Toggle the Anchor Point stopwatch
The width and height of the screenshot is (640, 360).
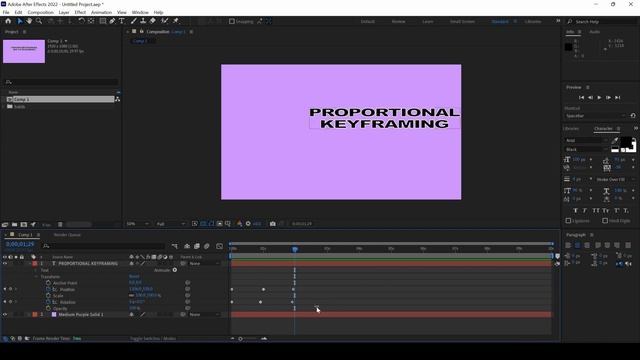(48, 283)
